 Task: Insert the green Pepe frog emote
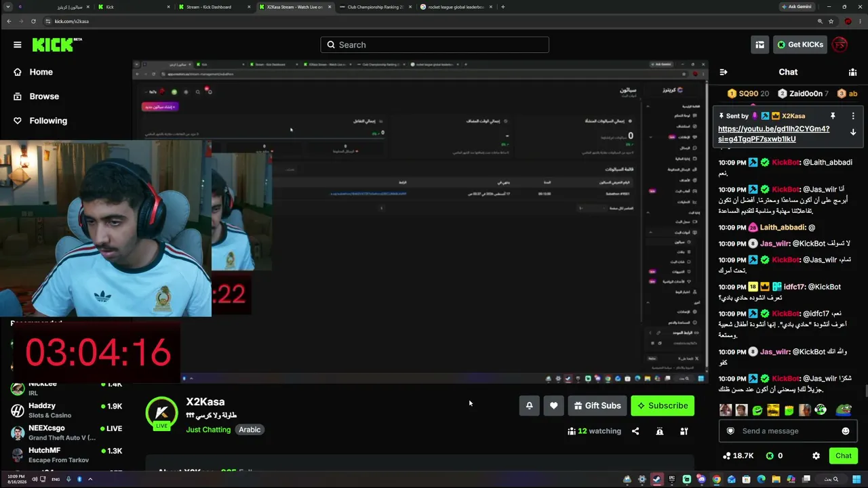tap(844, 410)
